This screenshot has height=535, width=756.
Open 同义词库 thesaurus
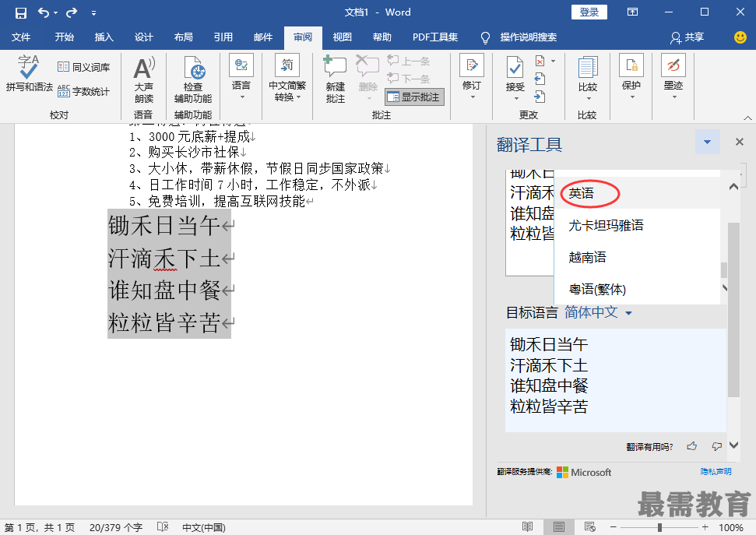coord(84,67)
